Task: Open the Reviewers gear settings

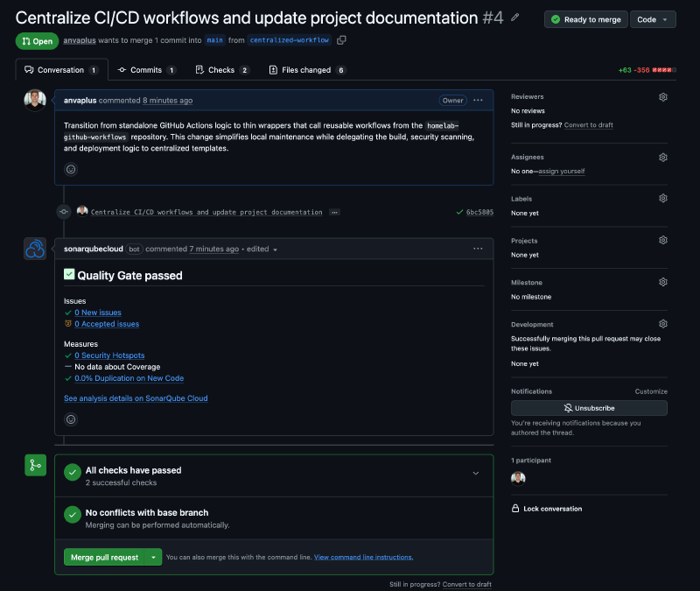Action: tap(662, 97)
